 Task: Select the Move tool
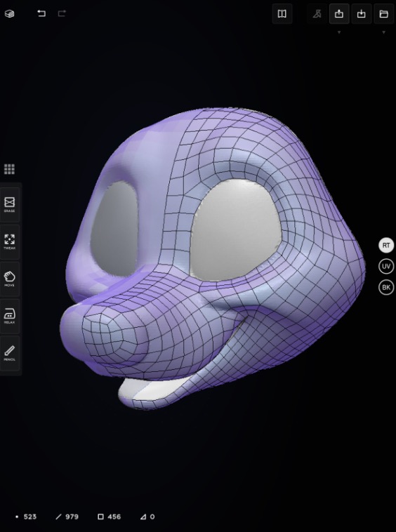(x=10, y=279)
